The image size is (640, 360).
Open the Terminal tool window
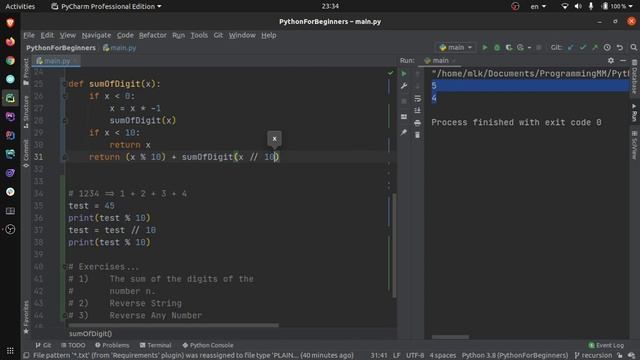coord(155,345)
